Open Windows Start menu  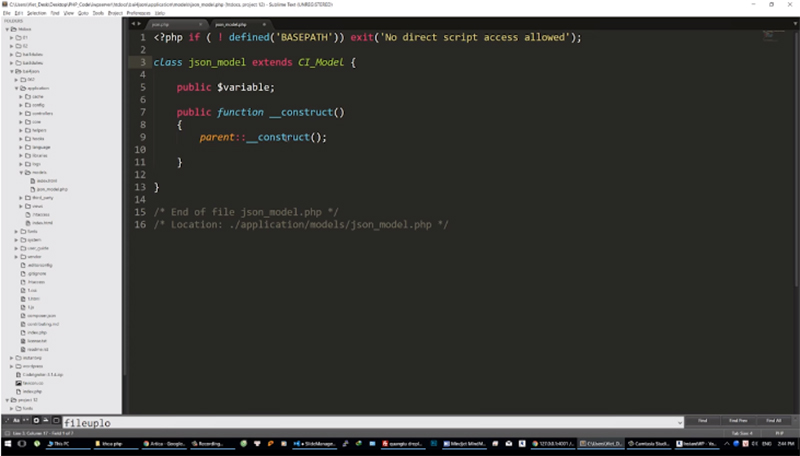click(8, 442)
